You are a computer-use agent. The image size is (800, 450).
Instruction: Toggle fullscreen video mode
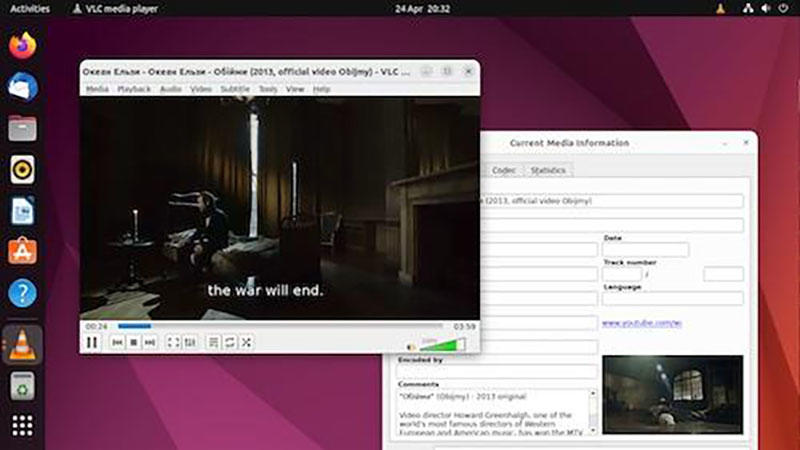[173, 342]
